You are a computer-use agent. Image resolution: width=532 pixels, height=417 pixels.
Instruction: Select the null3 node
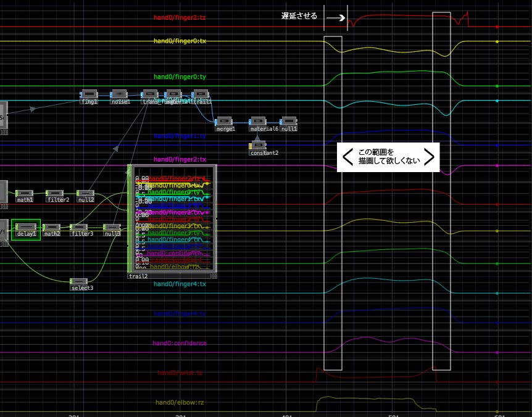pos(112,228)
